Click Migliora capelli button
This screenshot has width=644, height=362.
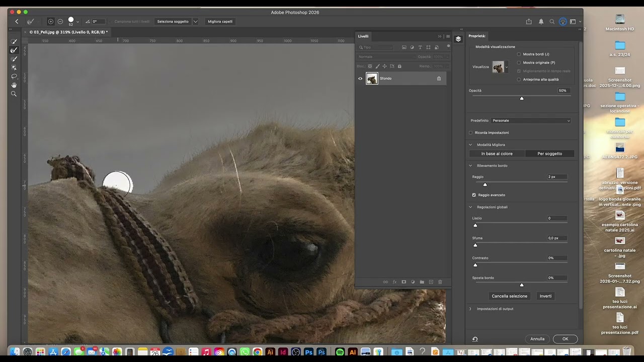[x=220, y=22]
